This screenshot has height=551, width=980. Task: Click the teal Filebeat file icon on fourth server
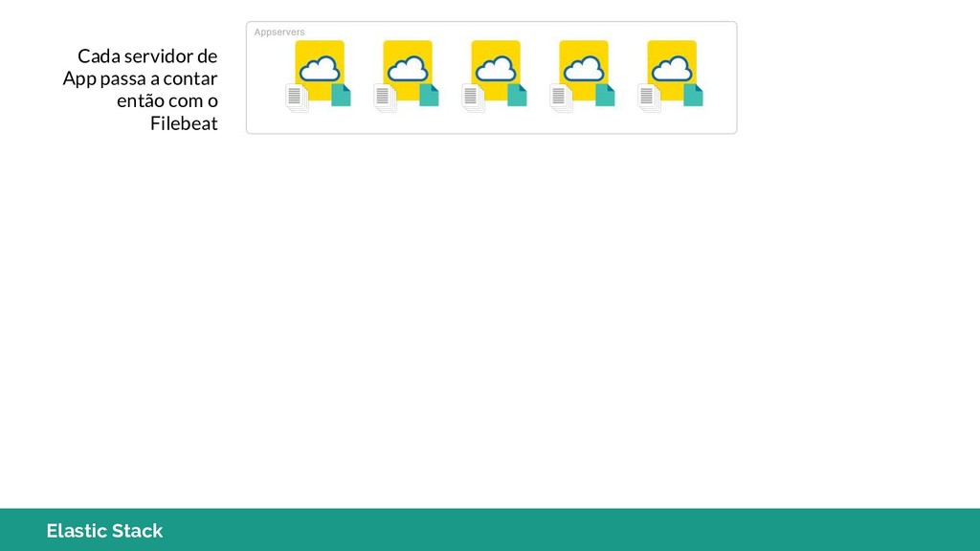[x=605, y=95]
